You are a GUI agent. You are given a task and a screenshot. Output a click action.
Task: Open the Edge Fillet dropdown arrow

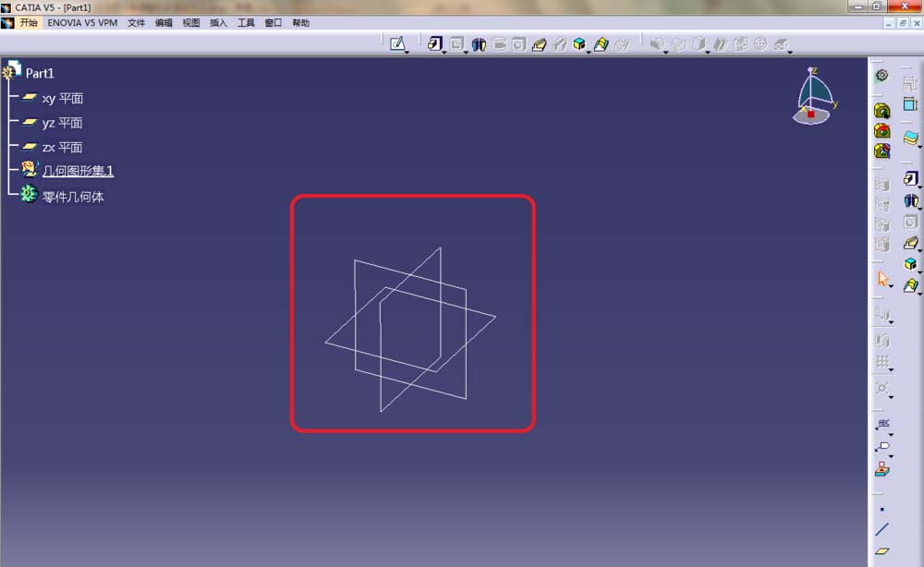pyautogui.click(x=666, y=53)
